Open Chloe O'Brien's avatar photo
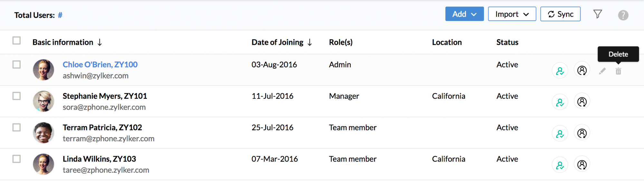 pyautogui.click(x=43, y=70)
